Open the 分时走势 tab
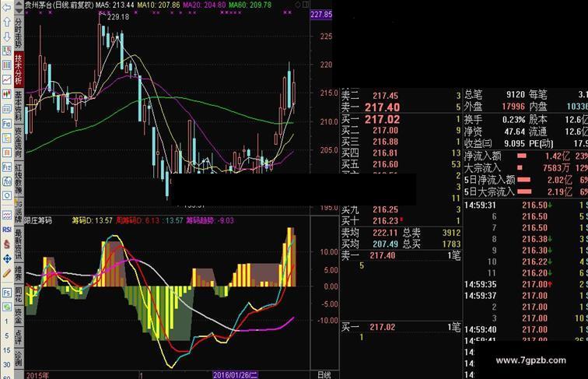Screen dimensions: 588x379 coord(19,33)
